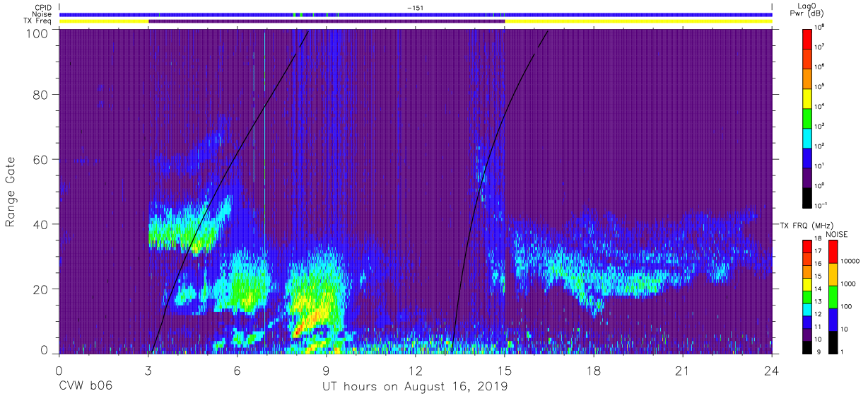The image size is (868, 401).
Task: Click the orange segment of the NOISE colorbar
Action: pos(833,274)
